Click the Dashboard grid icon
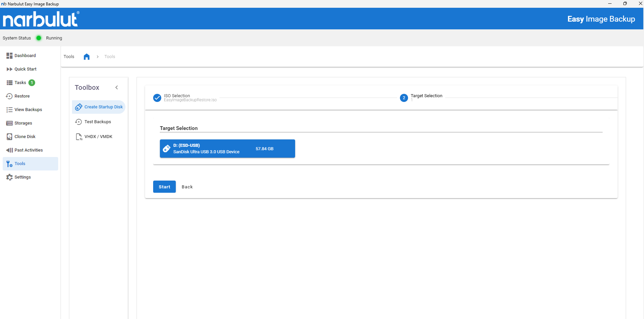 [9, 56]
